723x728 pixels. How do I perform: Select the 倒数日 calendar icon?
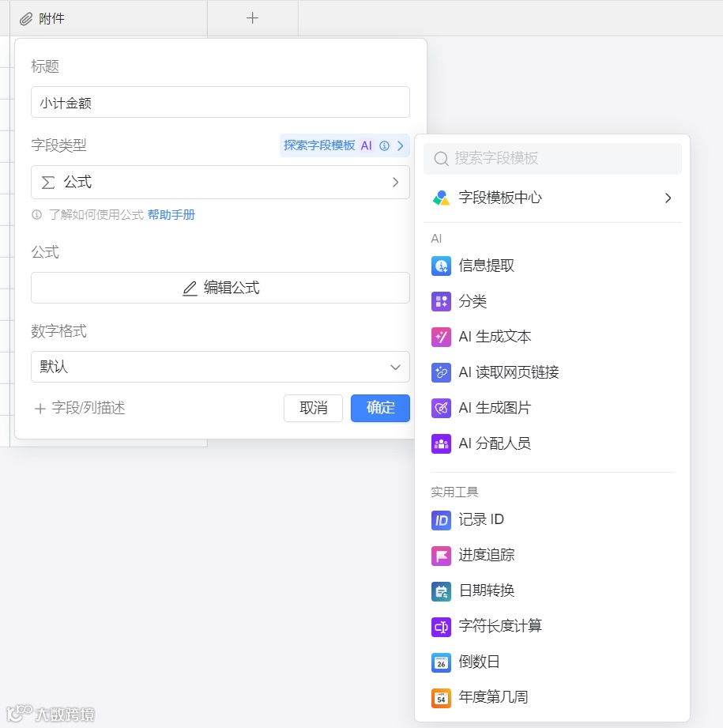[441, 662]
